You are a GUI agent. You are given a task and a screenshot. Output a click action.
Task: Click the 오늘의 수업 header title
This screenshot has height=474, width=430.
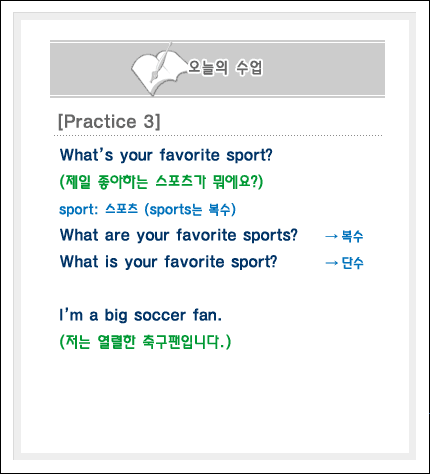click(225, 68)
